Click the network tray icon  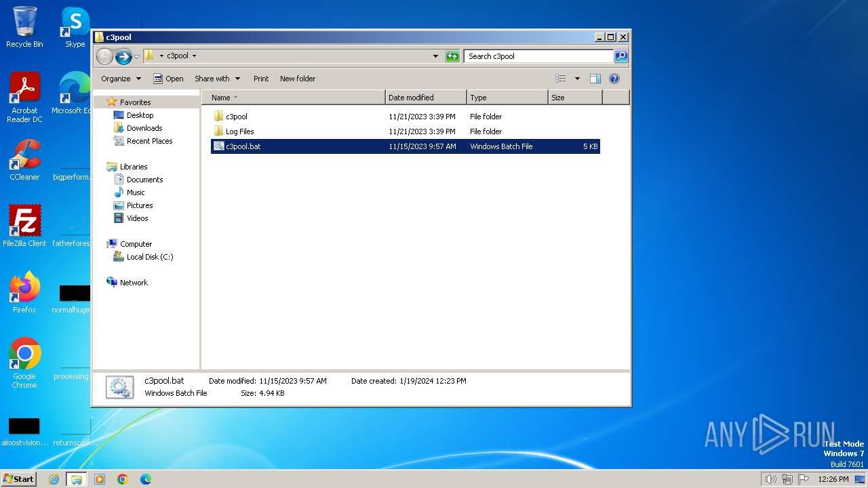pos(787,479)
